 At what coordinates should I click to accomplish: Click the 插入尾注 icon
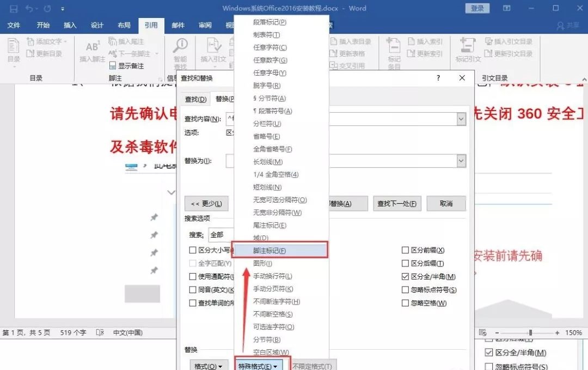[x=112, y=41]
